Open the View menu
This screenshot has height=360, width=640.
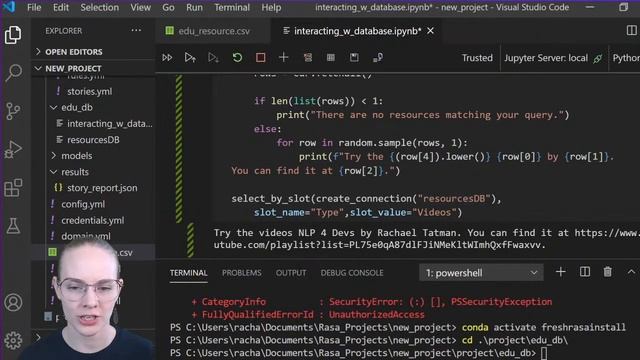[x=140, y=7]
